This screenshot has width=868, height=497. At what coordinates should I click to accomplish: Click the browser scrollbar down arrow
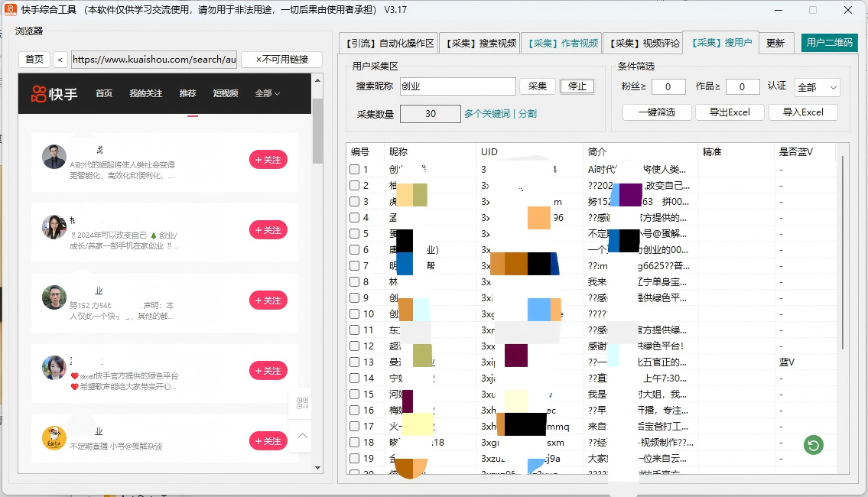(x=317, y=468)
